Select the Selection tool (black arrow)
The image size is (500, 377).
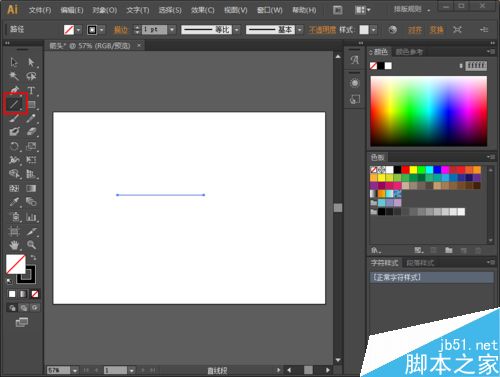[14, 62]
